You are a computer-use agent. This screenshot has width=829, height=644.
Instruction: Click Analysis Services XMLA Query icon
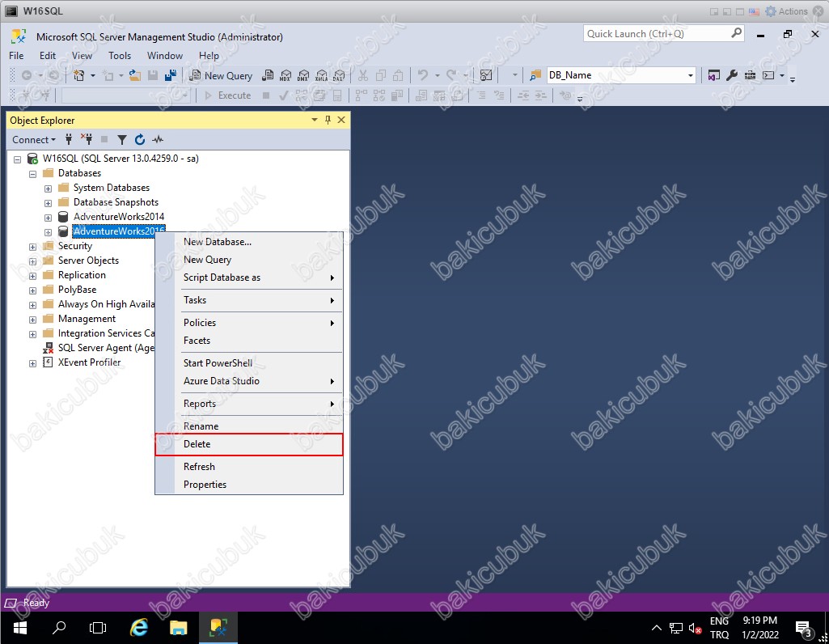click(321, 75)
